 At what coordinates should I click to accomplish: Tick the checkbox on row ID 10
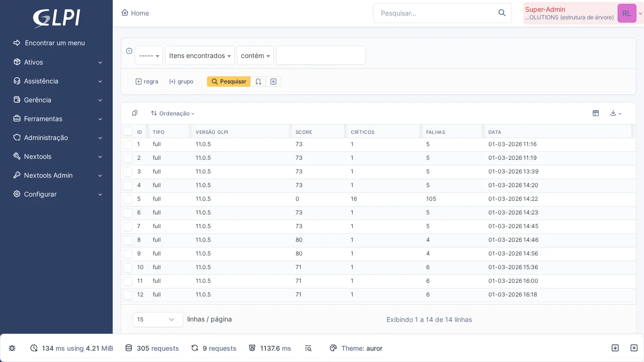pos(128,268)
